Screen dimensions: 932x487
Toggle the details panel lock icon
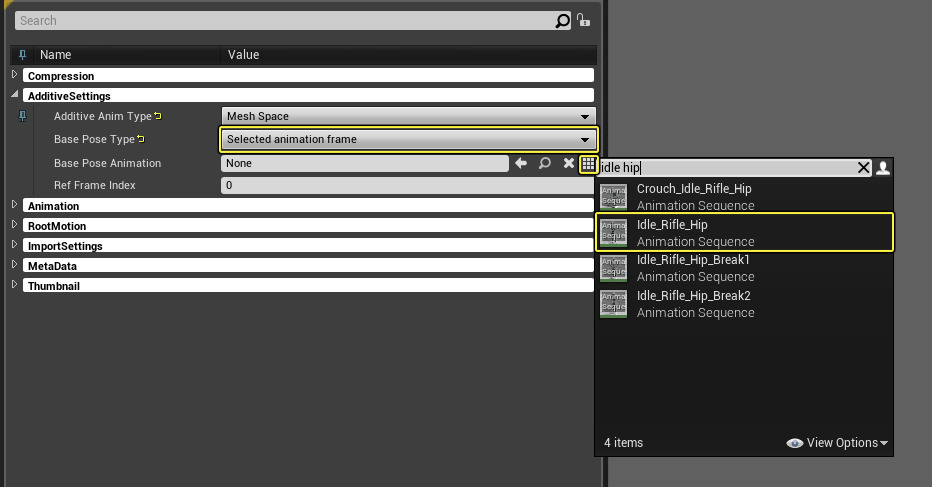tap(584, 20)
